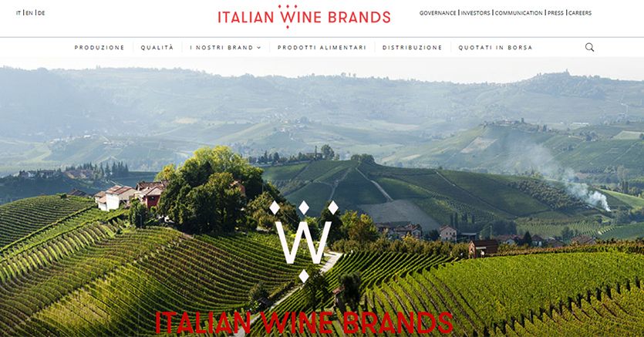
Task: Go to the Produzione page
Action: pyautogui.click(x=99, y=48)
